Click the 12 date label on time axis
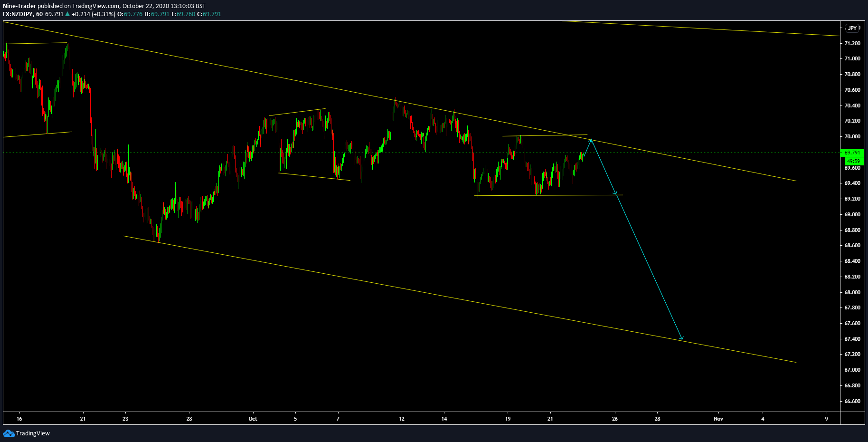 pyautogui.click(x=402, y=419)
